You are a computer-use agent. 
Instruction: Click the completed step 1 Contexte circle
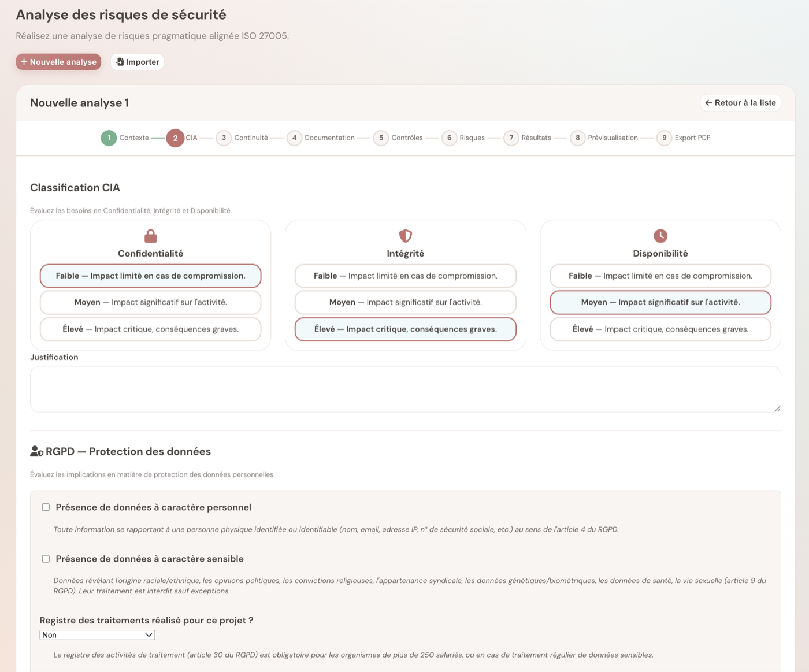click(x=109, y=138)
